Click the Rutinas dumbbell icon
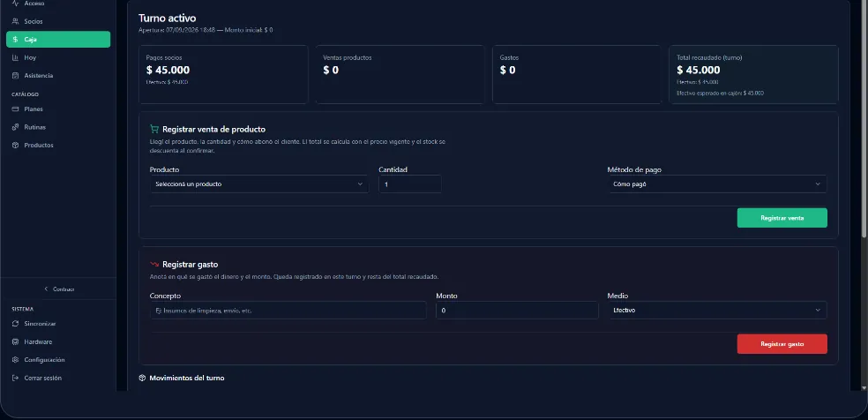The image size is (868, 420). [x=15, y=127]
